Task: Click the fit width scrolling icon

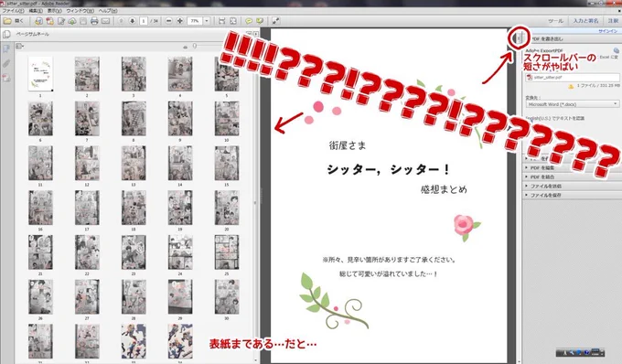Action: click(x=221, y=21)
